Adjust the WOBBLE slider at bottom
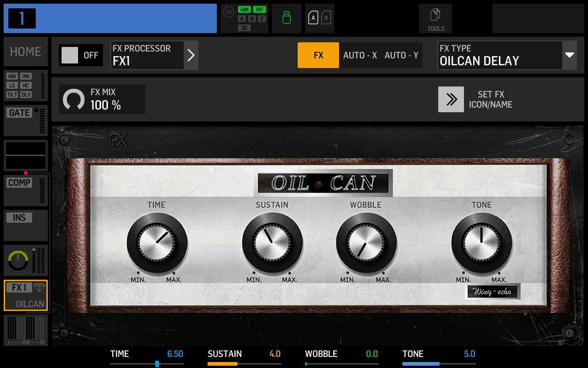The width and height of the screenshot is (588, 368). click(342, 364)
